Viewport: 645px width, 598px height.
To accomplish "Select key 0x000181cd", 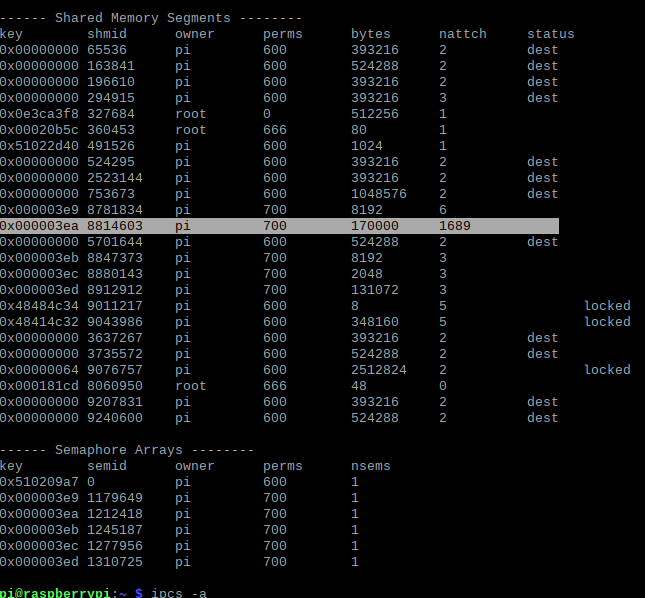I will (x=39, y=386).
